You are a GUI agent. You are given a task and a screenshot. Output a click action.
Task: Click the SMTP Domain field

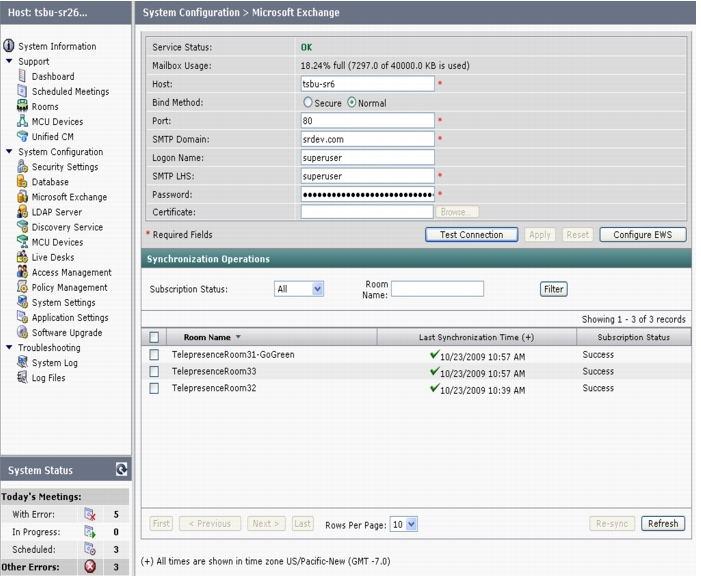pos(367,139)
